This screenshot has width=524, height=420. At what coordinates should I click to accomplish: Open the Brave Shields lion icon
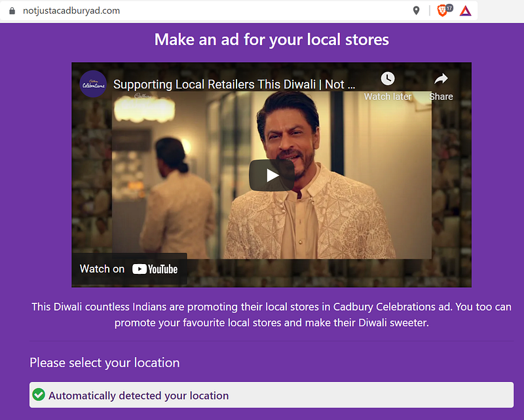tap(443, 10)
